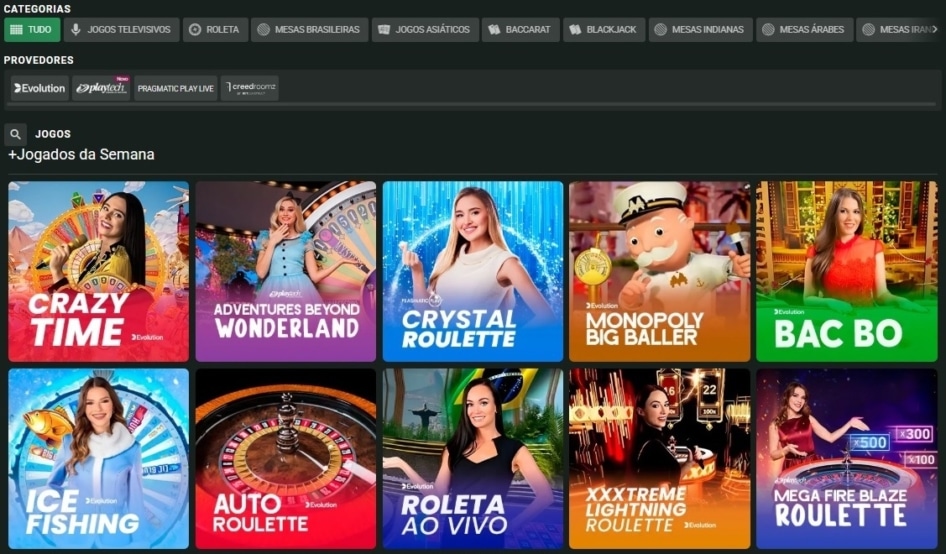
Task: Click the 'JOGOS' label
Action: [x=53, y=134]
